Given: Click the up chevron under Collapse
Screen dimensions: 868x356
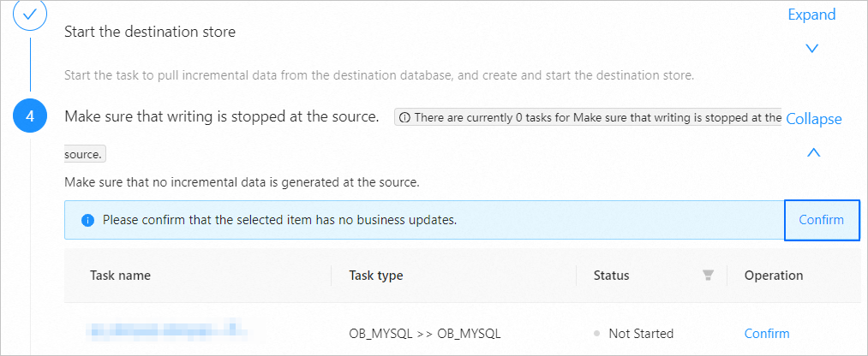Looking at the screenshot, I should point(814,152).
